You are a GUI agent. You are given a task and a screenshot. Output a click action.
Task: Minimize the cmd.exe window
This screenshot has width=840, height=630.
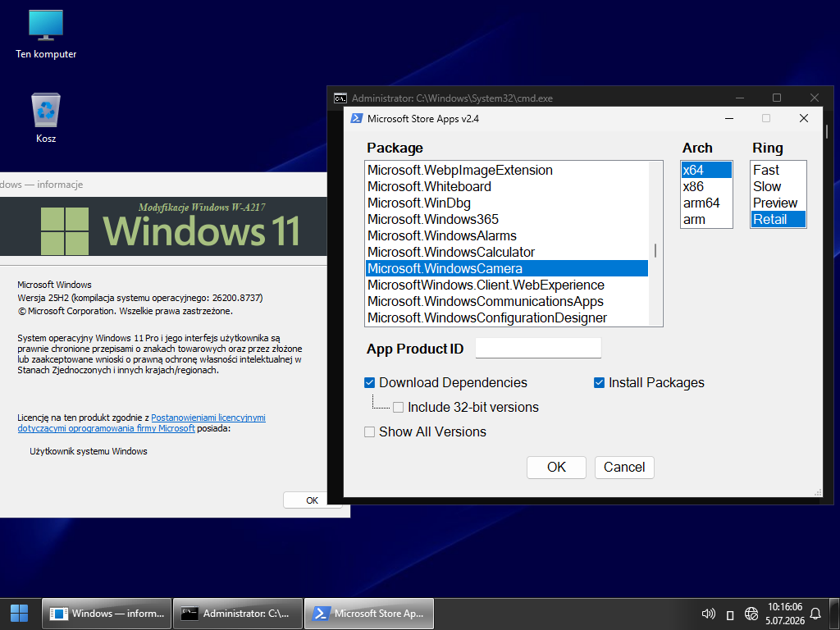pos(740,98)
